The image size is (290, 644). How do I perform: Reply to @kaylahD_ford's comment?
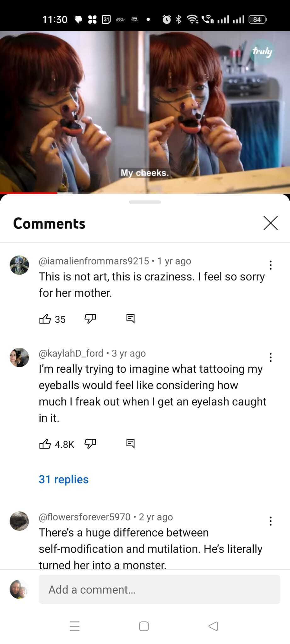coord(130,443)
